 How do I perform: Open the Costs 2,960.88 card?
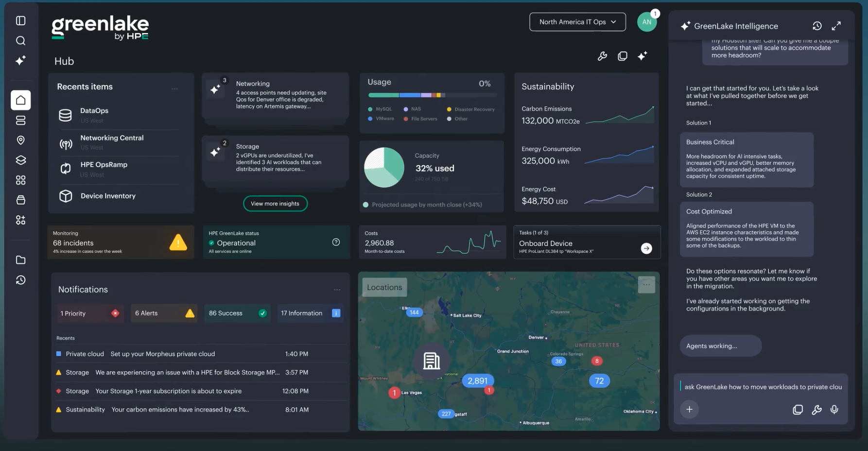(x=432, y=242)
